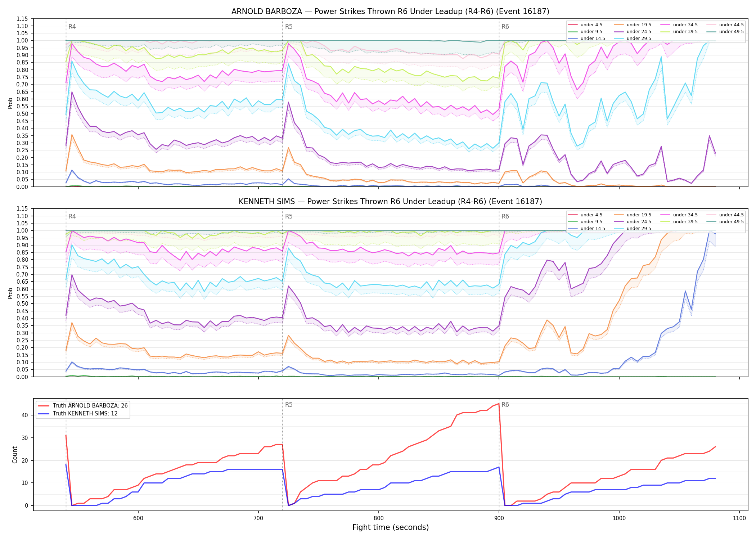Image resolution: width=756 pixels, height=540 pixels.
Task: Click cyan line sample for 'under 29.5' in Barboza legend
Action: point(619,39)
